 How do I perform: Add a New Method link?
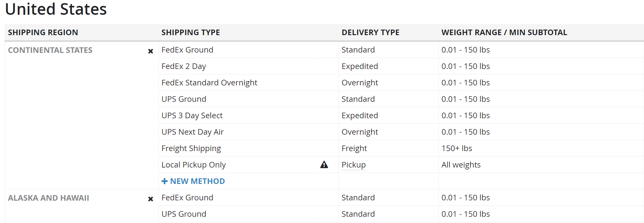197,181
